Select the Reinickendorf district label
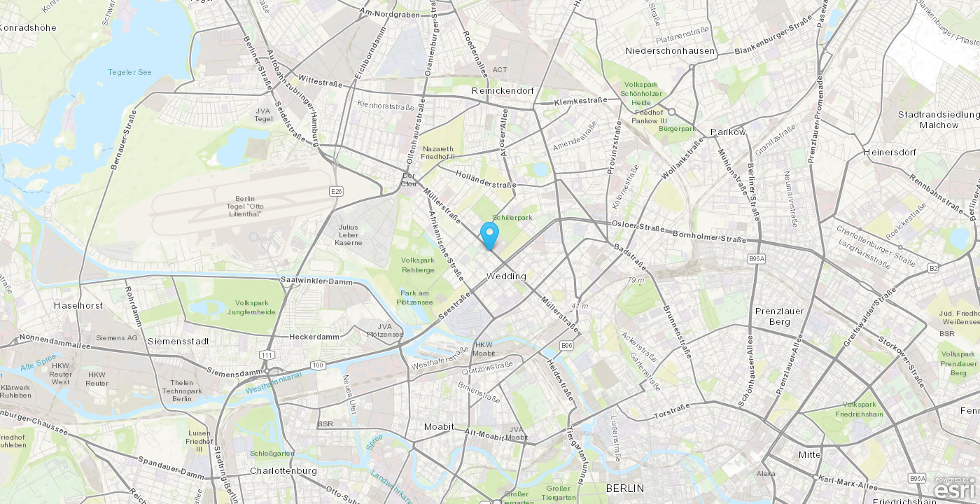 [503, 91]
